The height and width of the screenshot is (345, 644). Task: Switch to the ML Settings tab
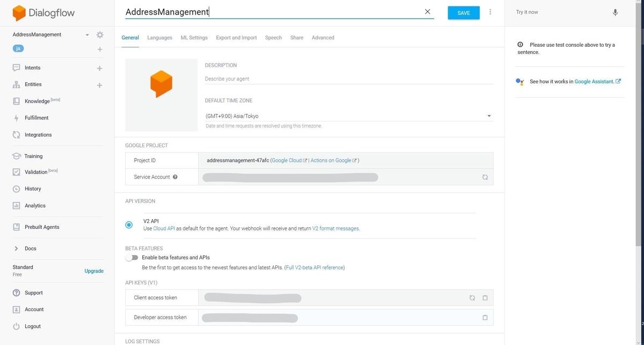click(x=194, y=38)
